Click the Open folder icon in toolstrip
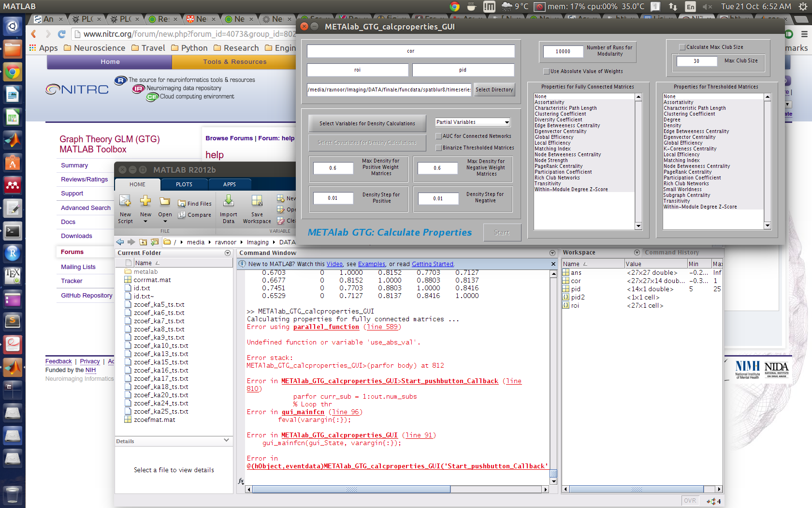This screenshot has height=508, width=812. click(x=165, y=201)
